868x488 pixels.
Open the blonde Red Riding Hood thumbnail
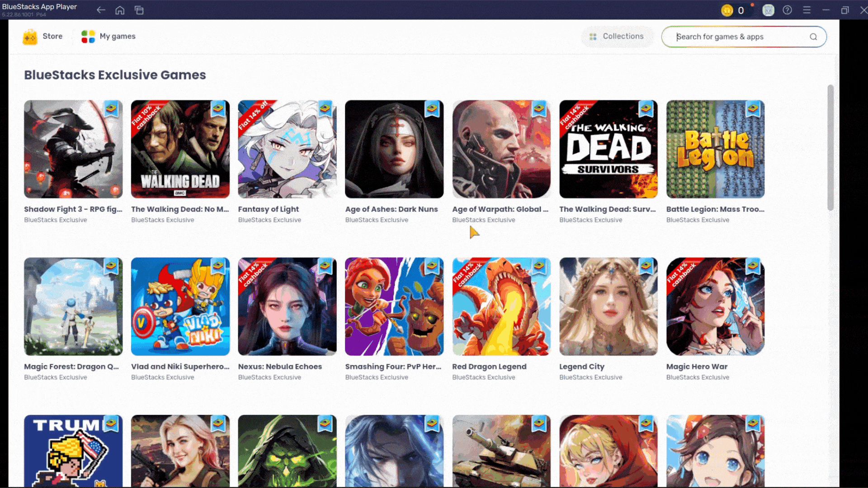click(609, 451)
